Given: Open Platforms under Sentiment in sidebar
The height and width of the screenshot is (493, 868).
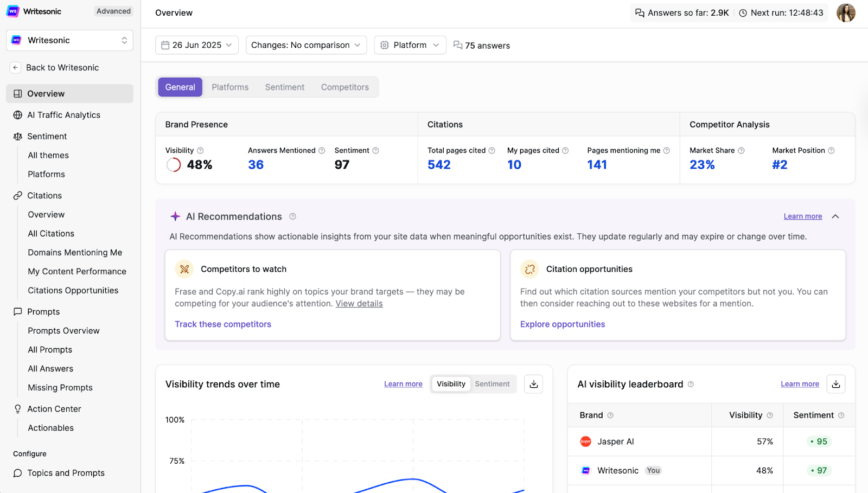Looking at the screenshot, I should tap(47, 175).
